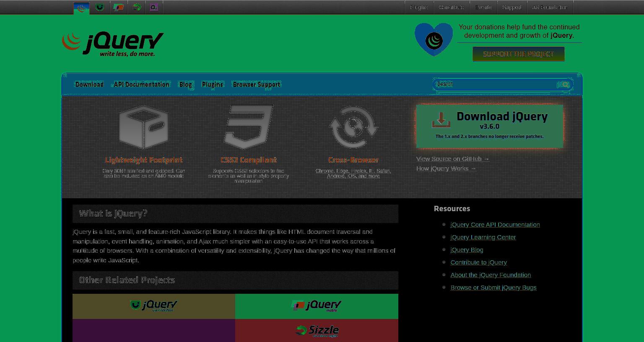Viewport: 644px width, 342px height.
Task: Open Contribute to jQuery link
Action: [x=478, y=262]
